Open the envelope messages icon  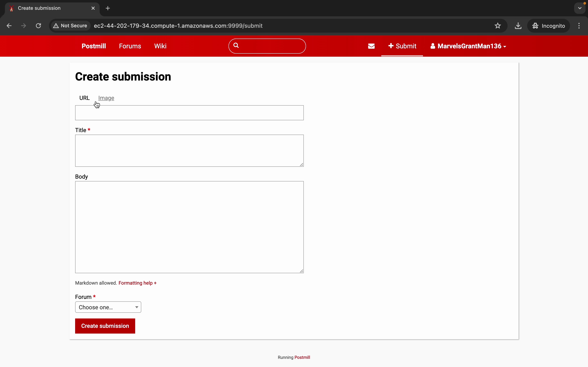point(371,46)
